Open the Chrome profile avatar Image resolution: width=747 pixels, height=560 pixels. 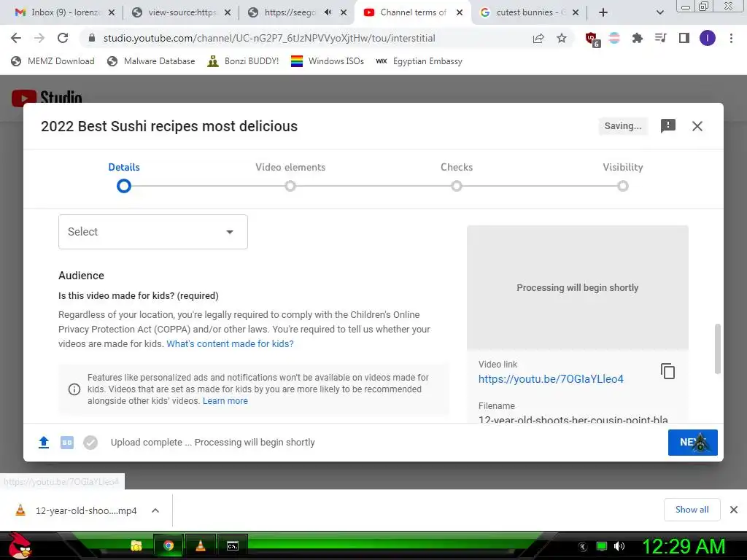click(x=708, y=38)
